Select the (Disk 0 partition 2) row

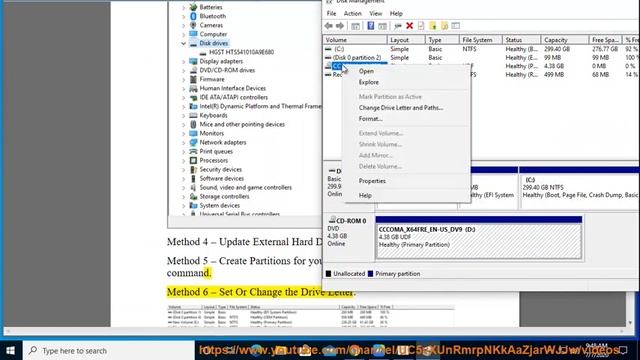tap(481, 58)
